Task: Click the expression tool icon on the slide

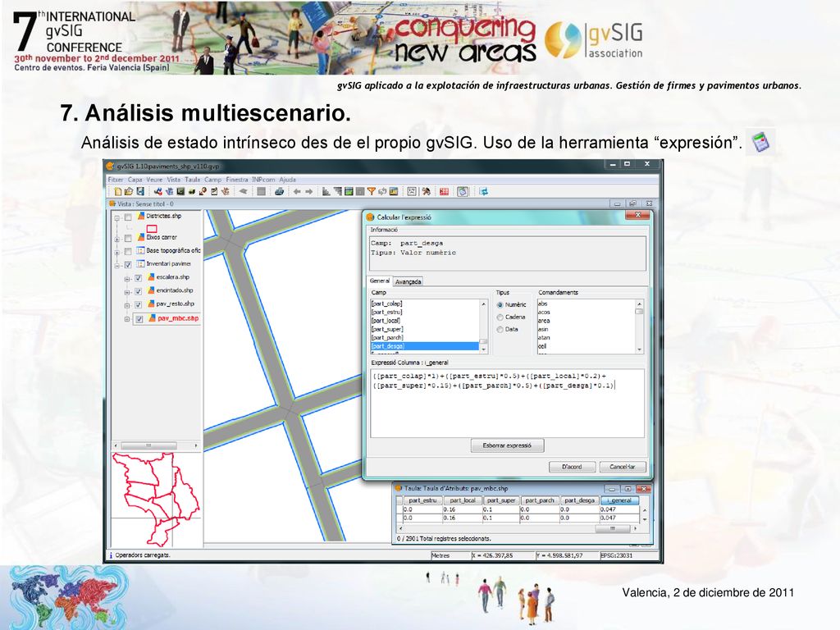Action: [x=760, y=142]
